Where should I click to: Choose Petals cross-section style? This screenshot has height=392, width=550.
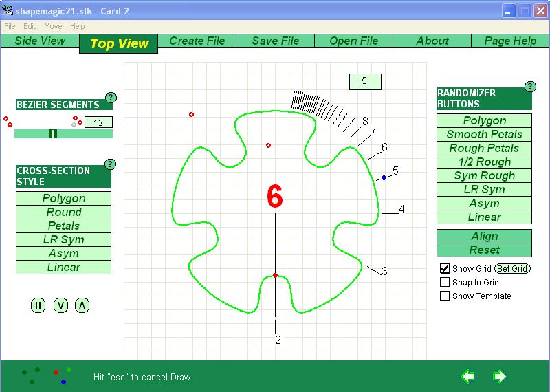click(63, 226)
